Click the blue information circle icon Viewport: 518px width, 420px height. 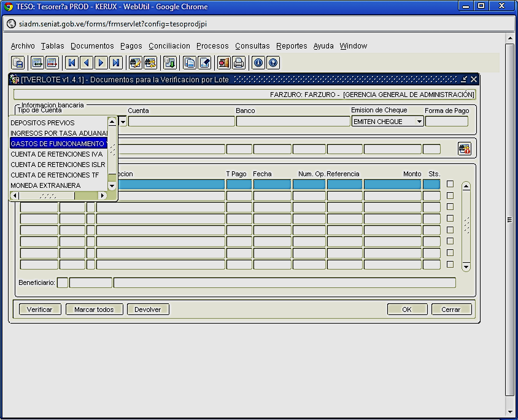tap(258, 63)
